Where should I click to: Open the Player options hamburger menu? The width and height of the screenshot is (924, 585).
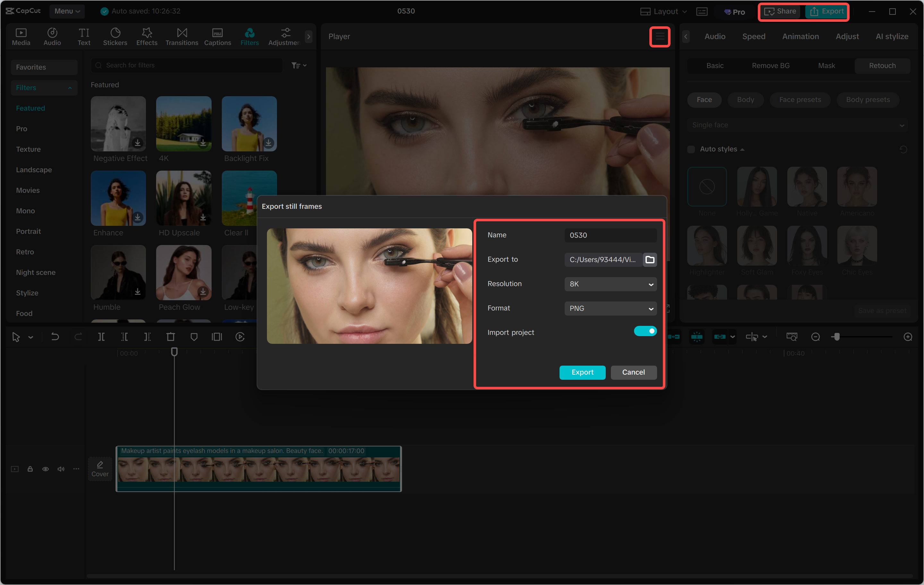[x=660, y=37]
